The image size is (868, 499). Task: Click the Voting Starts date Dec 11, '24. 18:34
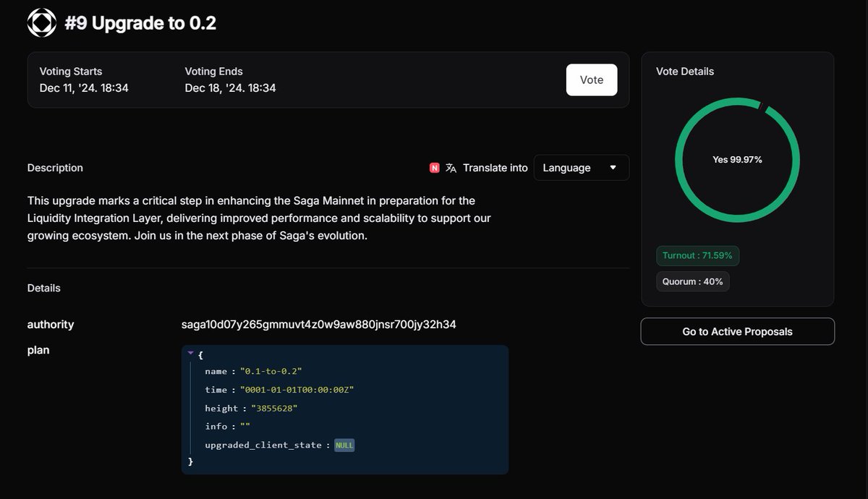point(84,88)
